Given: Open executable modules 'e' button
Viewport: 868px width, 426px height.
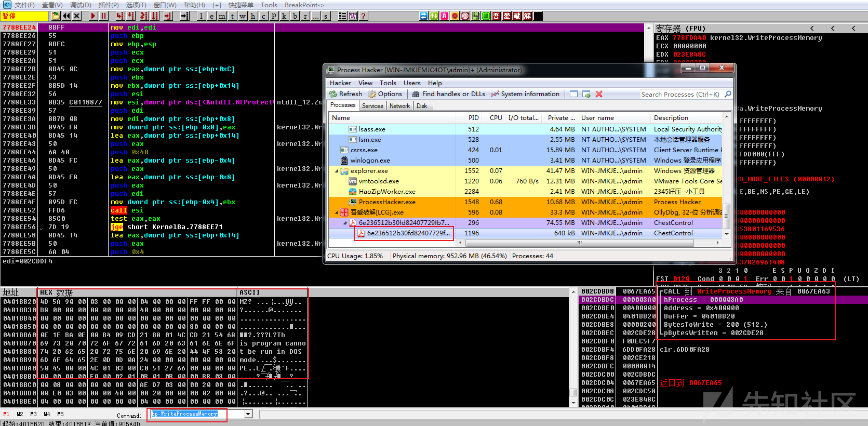Looking at the screenshot, I should tap(212, 16).
